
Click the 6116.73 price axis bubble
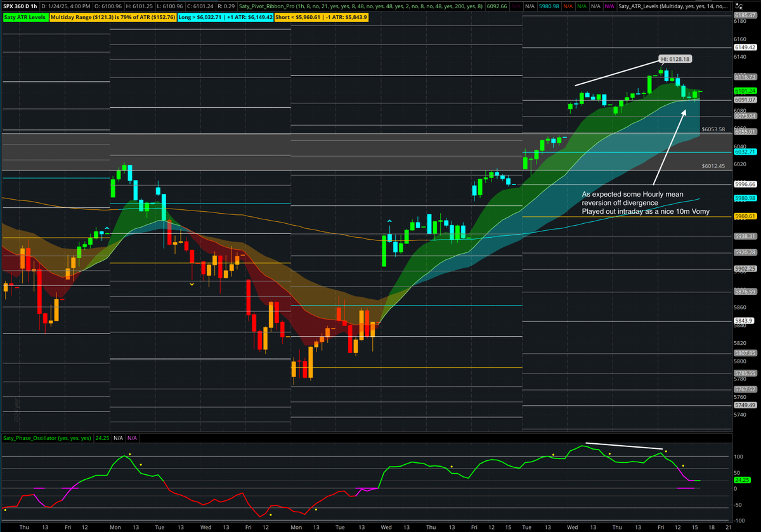[745, 76]
